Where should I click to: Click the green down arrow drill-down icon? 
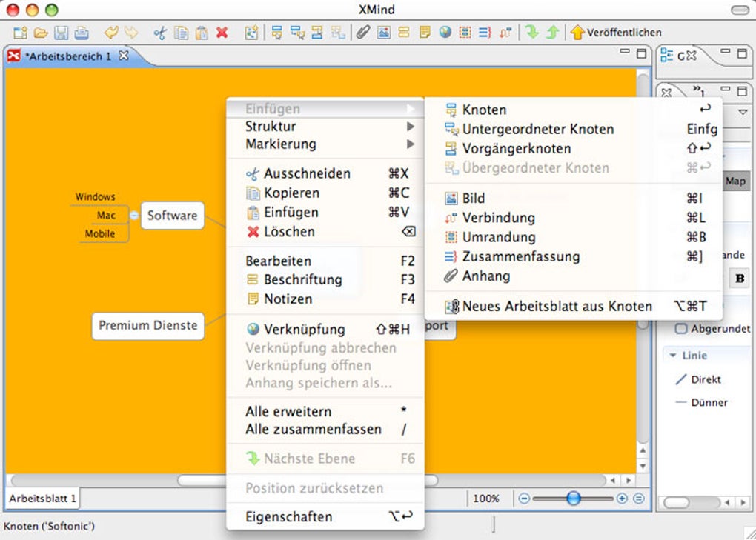click(532, 32)
